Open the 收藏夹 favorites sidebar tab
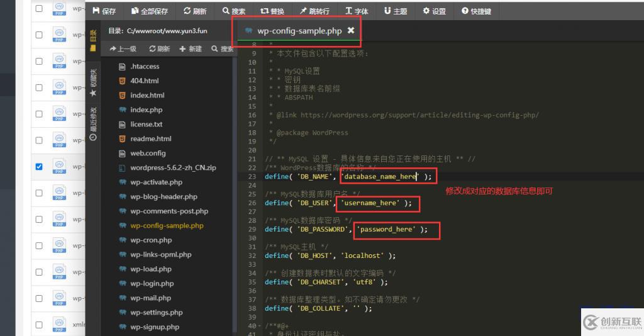Image resolution: width=644 pixels, height=336 pixels. tap(93, 83)
